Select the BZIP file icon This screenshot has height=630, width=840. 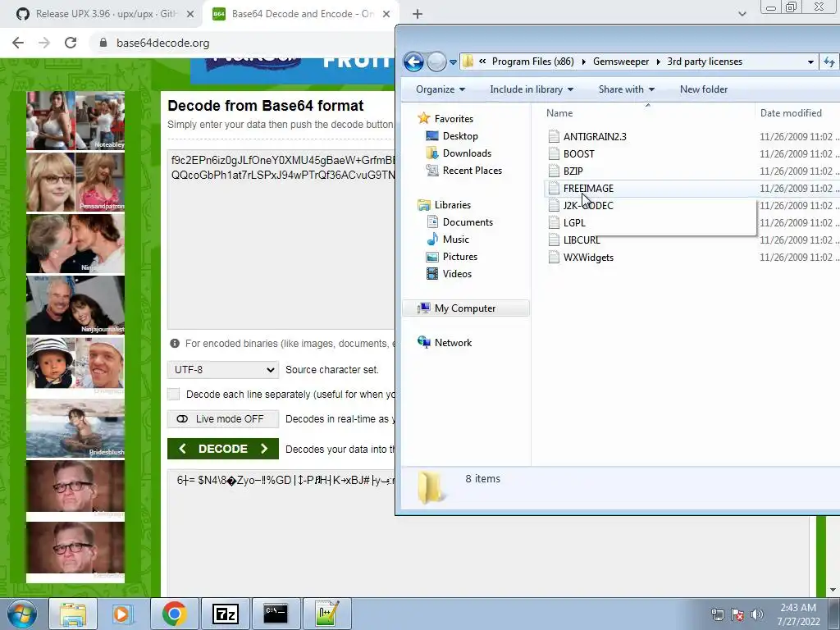tap(554, 171)
